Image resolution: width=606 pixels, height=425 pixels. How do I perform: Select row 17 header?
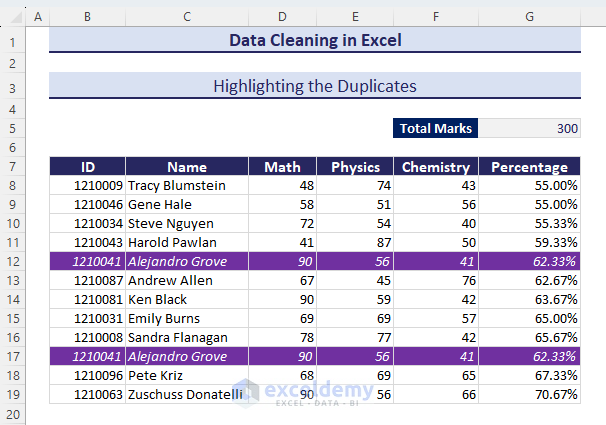coord(13,356)
